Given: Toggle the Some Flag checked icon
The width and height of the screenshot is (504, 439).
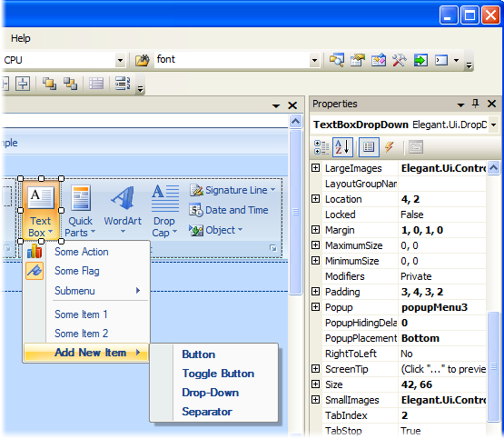Looking at the screenshot, I should coord(35,271).
